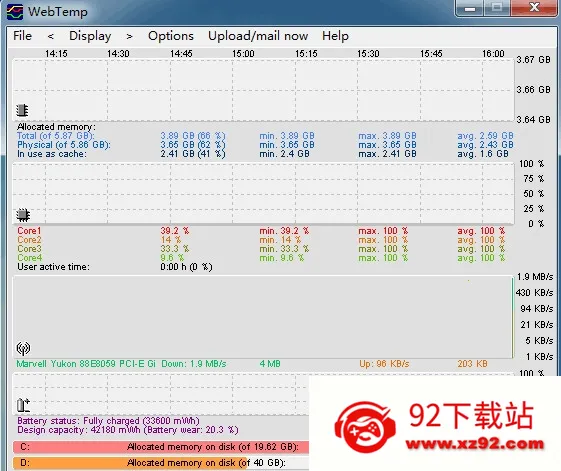Click the Battery status text line

pos(108,421)
